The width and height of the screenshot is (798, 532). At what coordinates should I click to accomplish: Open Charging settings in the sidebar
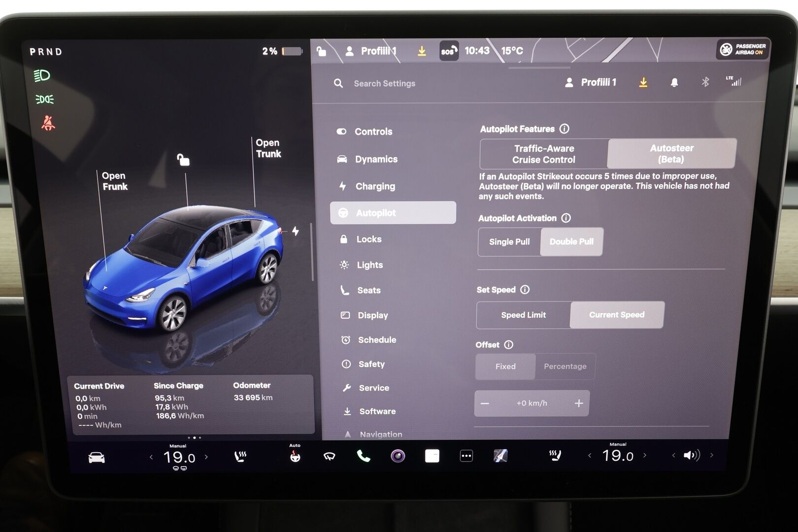(376, 186)
